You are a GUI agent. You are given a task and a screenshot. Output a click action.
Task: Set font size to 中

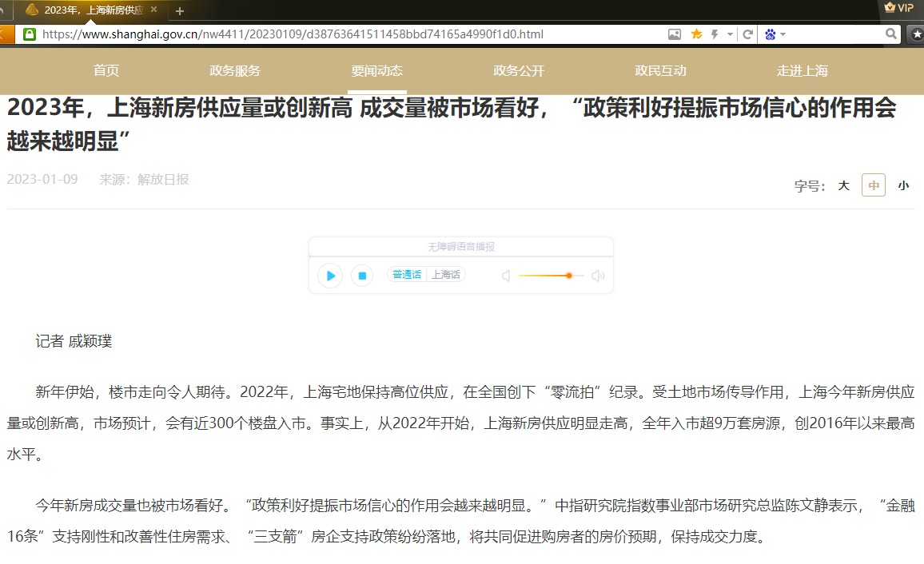click(x=874, y=185)
